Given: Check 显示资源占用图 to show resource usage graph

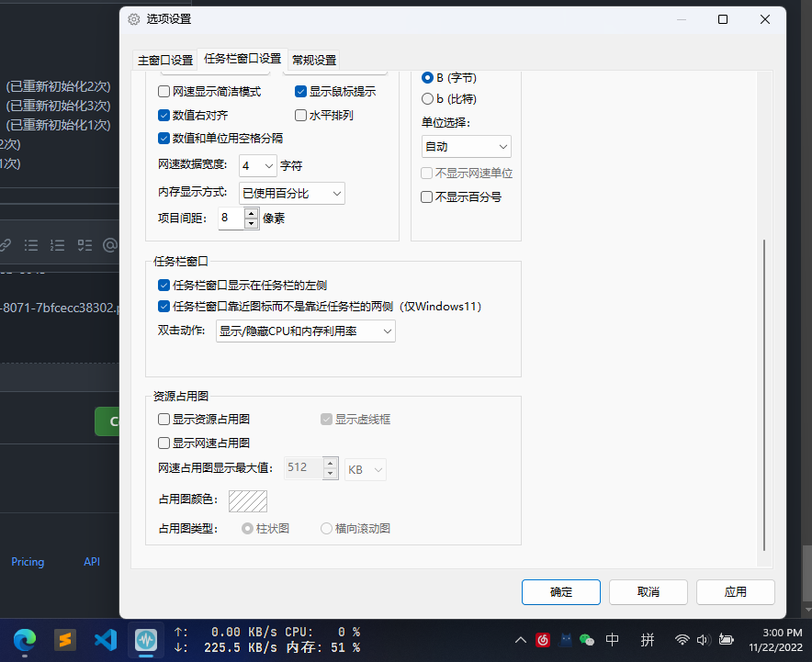Looking at the screenshot, I should click(x=164, y=418).
